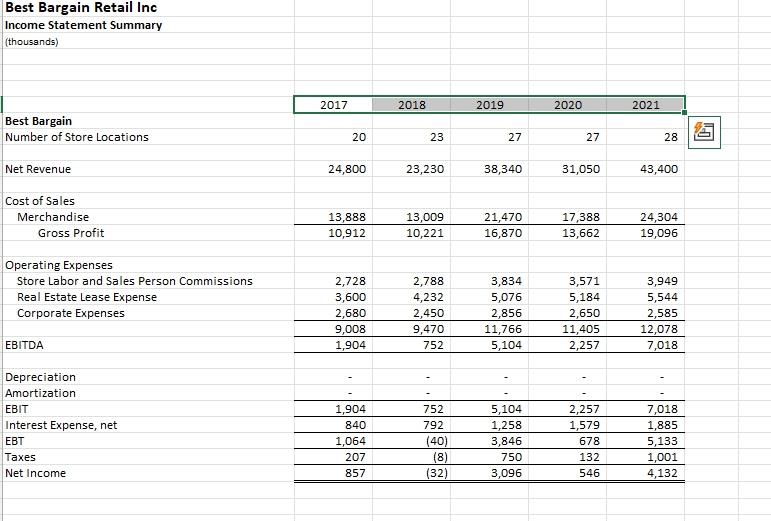771x521 pixels.
Task: Click Store Labor and Sales Person Commissions label
Action: pyautogui.click(x=135, y=281)
